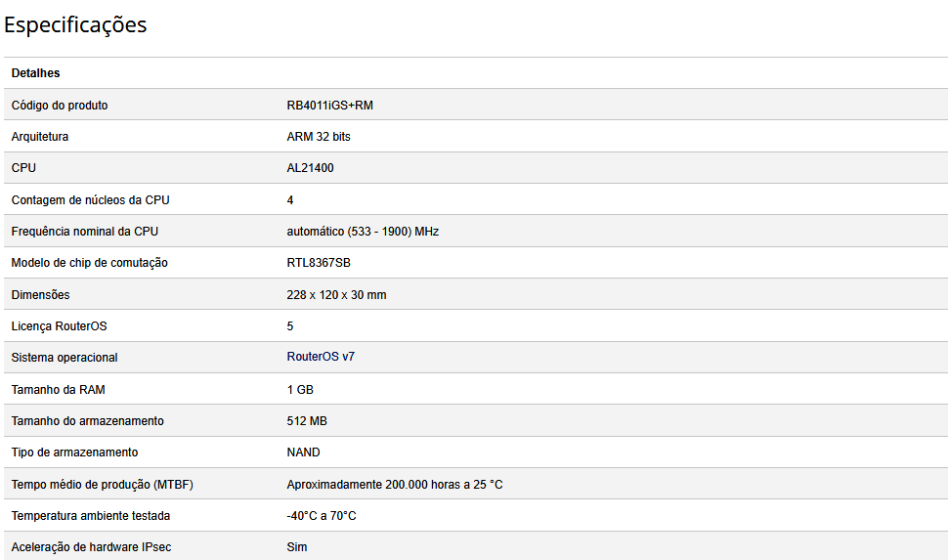Click Tamanho do armazenamento label

click(x=88, y=421)
